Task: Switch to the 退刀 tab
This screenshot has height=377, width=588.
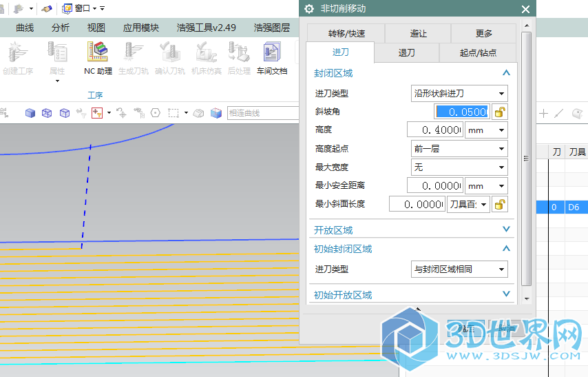Action: (406, 52)
